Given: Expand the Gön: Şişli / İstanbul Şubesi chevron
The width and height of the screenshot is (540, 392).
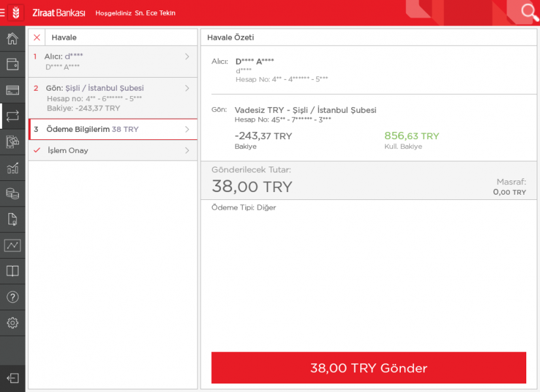Looking at the screenshot, I should tap(187, 88).
